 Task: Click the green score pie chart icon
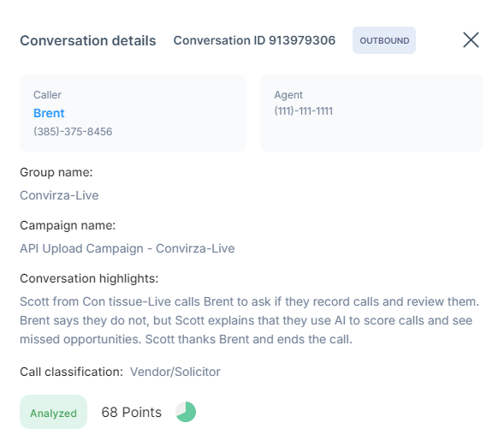[x=186, y=412]
